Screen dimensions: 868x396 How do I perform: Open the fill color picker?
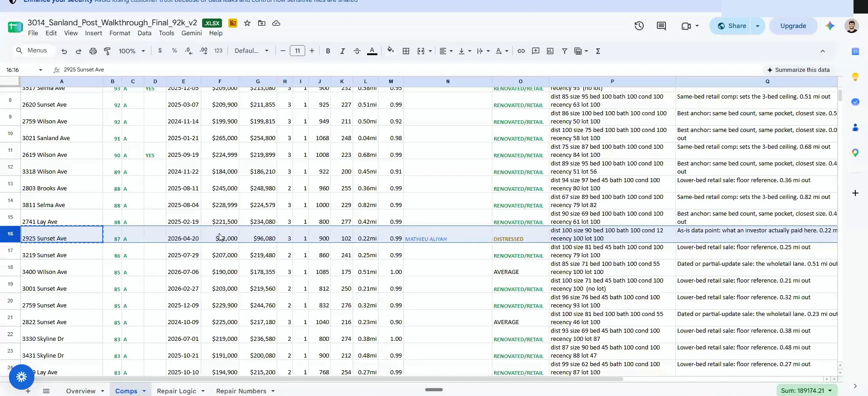[x=391, y=51]
